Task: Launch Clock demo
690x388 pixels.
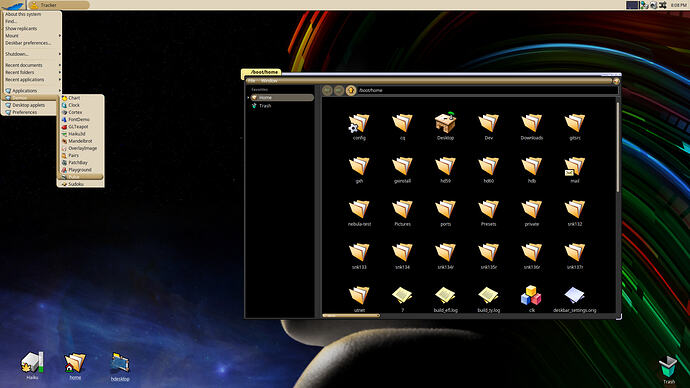Action: 81,105
